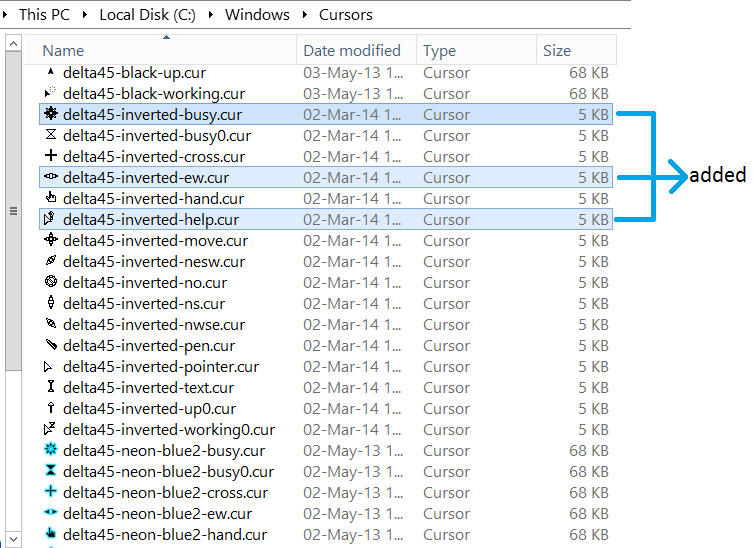Open the arrow between Local Disk and Windows
This screenshot has width=754, height=548.
pyautogui.click(x=211, y=14)
